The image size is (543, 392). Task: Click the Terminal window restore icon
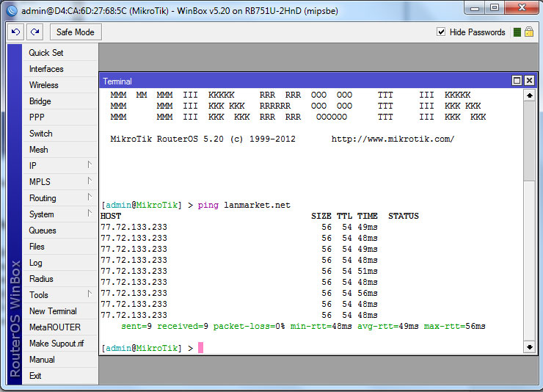(x=517, y=81)
